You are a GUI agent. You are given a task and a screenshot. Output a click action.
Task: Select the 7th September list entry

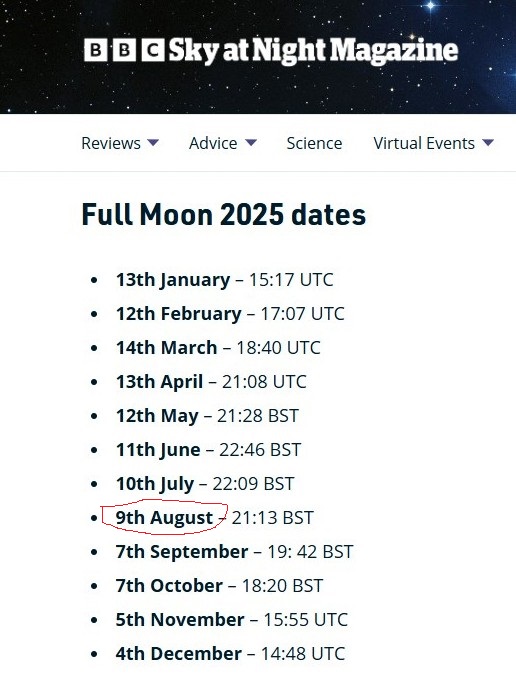[x=234, y=552]
